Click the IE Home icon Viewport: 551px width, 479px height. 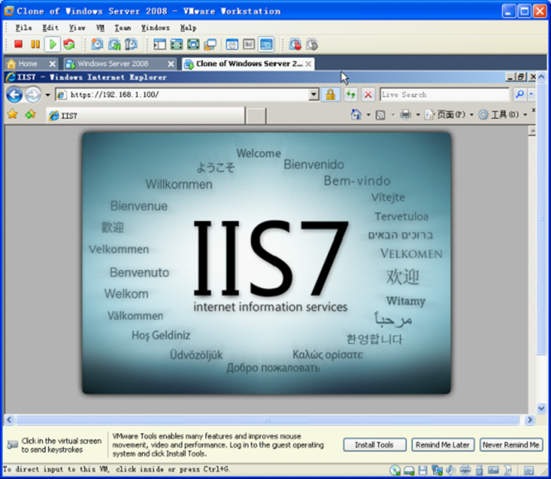(356, 114)
